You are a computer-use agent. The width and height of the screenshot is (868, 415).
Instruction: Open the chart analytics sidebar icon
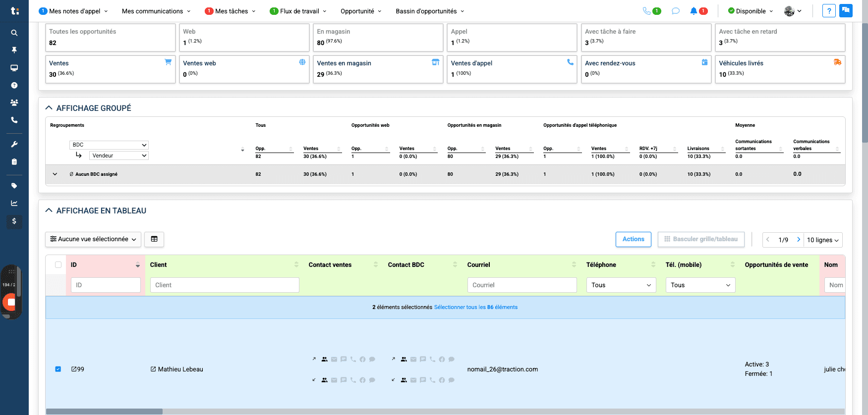(x=14, y=203)
